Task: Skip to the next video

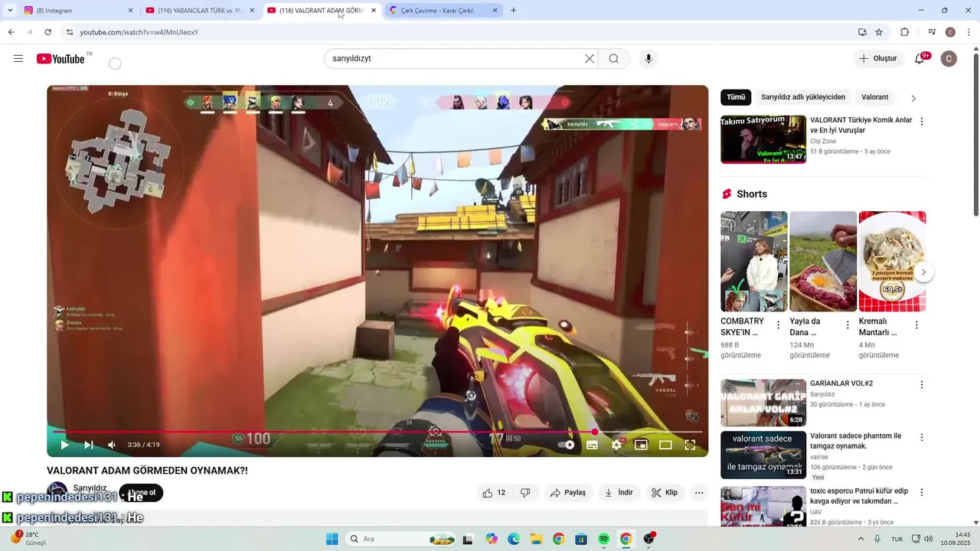Action: [x=89, y=445]
